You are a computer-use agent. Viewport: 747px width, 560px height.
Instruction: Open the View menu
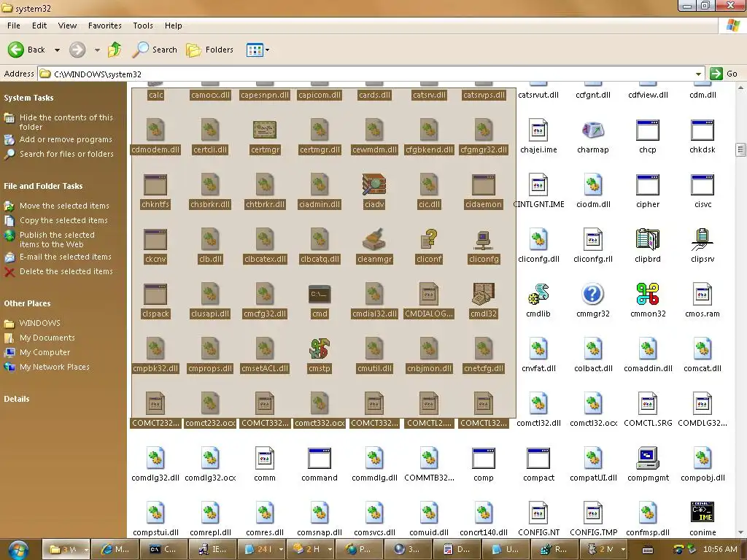click(67, 26)
